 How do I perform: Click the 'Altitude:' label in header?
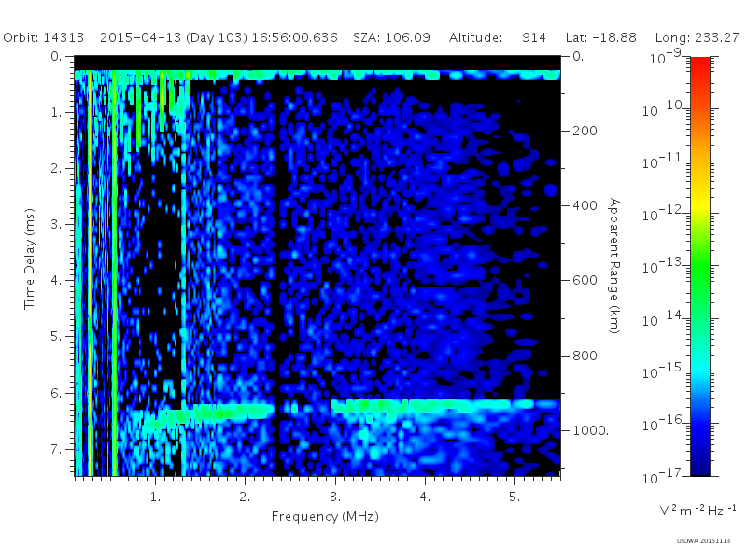(475, 37)
